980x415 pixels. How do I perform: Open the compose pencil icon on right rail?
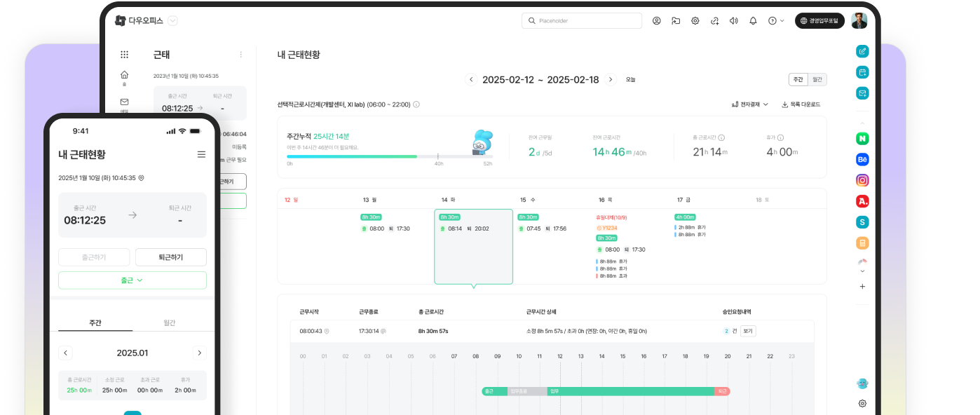(x=862, y=51)
